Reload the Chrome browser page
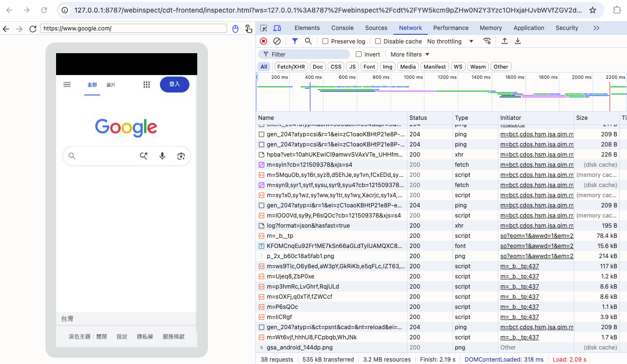Image resolution: width=627 pixels, height=364 pixels. pos(44,10)
